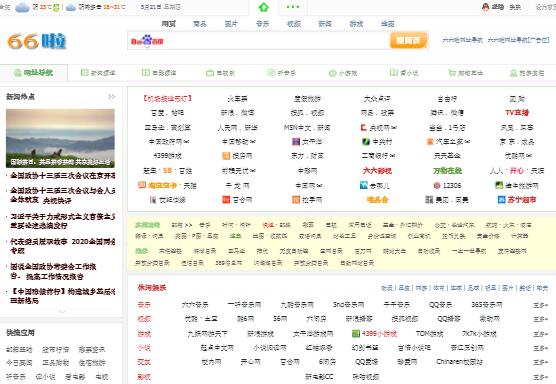This screenshot has width=556, height=384.
Task: Open the 4399游戏 link in the top grid
Action: click(167, 156)
